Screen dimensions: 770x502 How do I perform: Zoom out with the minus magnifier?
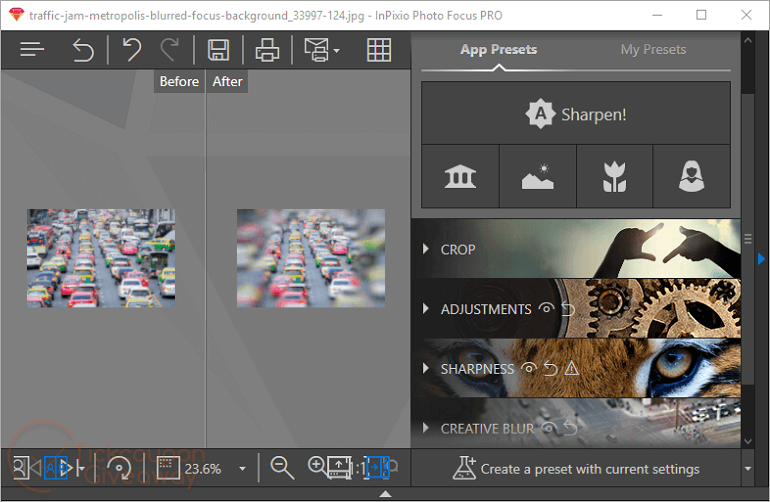click(x=282, y=468)
